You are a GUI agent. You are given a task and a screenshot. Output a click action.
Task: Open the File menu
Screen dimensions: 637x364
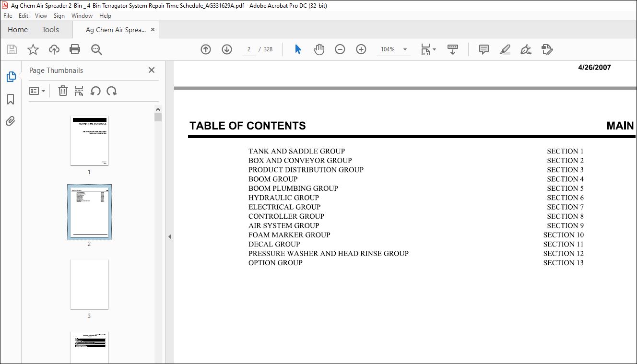tap(8, 16)
